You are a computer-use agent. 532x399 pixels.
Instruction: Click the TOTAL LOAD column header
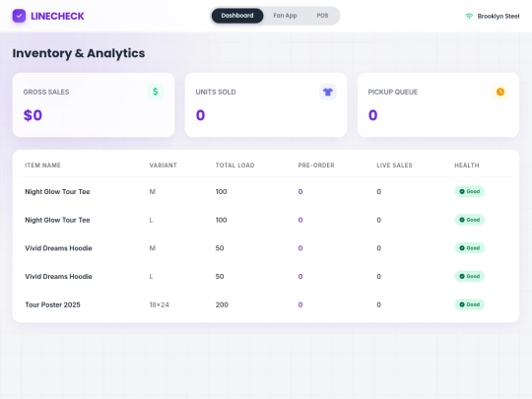[234, 166]
